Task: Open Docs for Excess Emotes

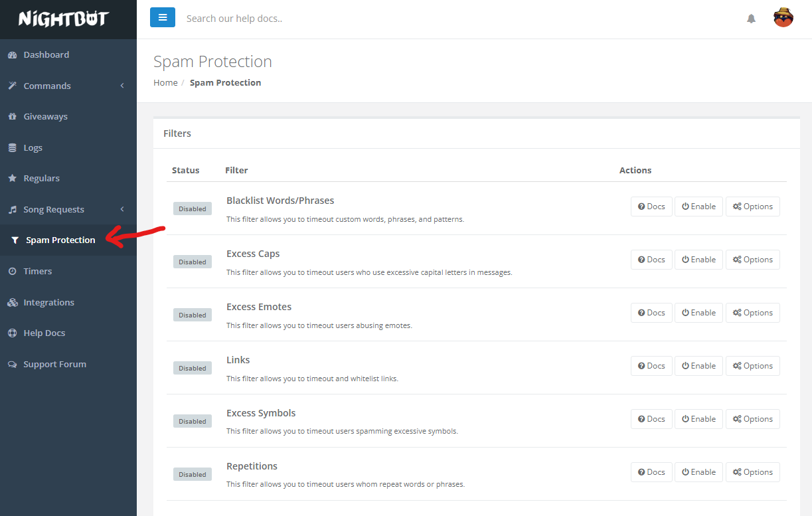Action: [x=651, y=313]
